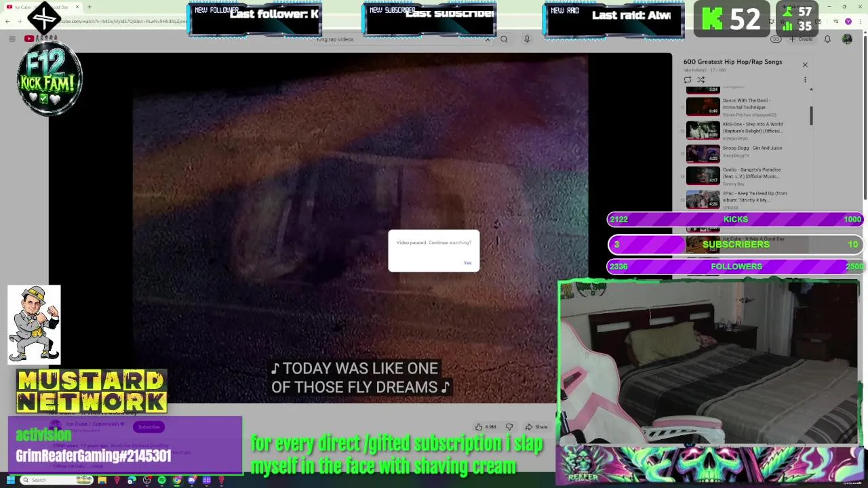Open the YouTube notifications bell

827,39
